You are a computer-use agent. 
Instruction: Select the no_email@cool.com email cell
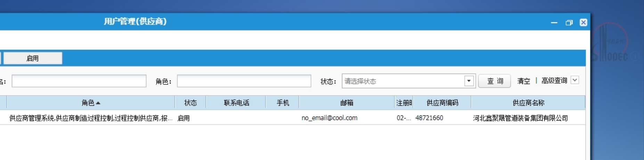click(x=329, y=118)
